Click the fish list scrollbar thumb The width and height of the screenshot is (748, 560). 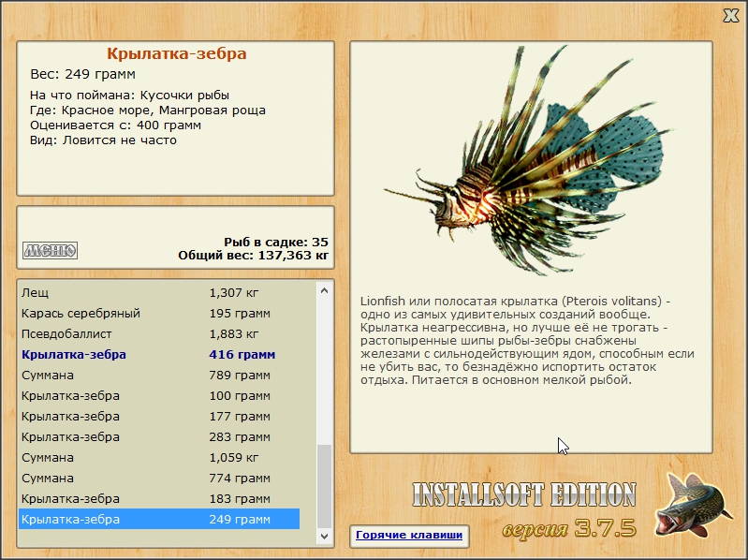coord(325,486)
